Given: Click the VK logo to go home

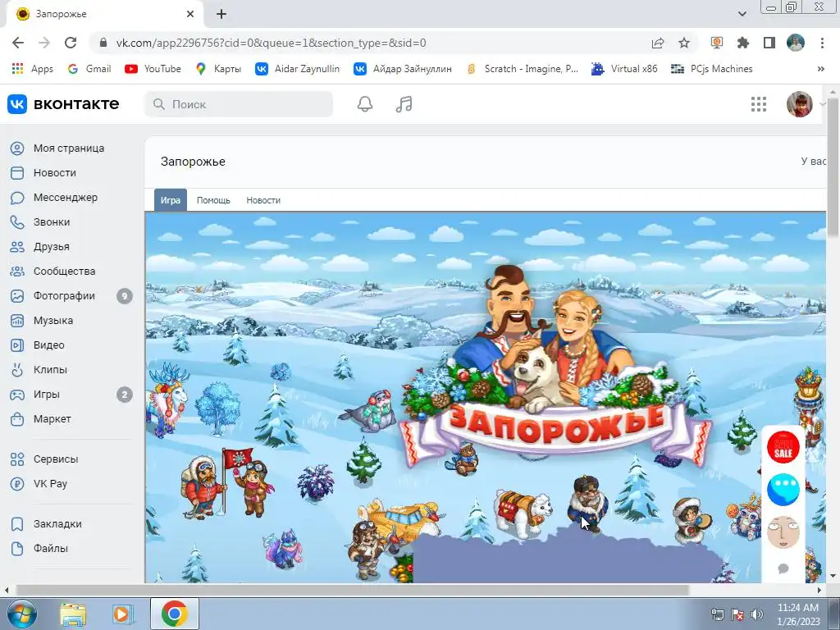Looking at the screenshot, I should click(x=63, y=104).
